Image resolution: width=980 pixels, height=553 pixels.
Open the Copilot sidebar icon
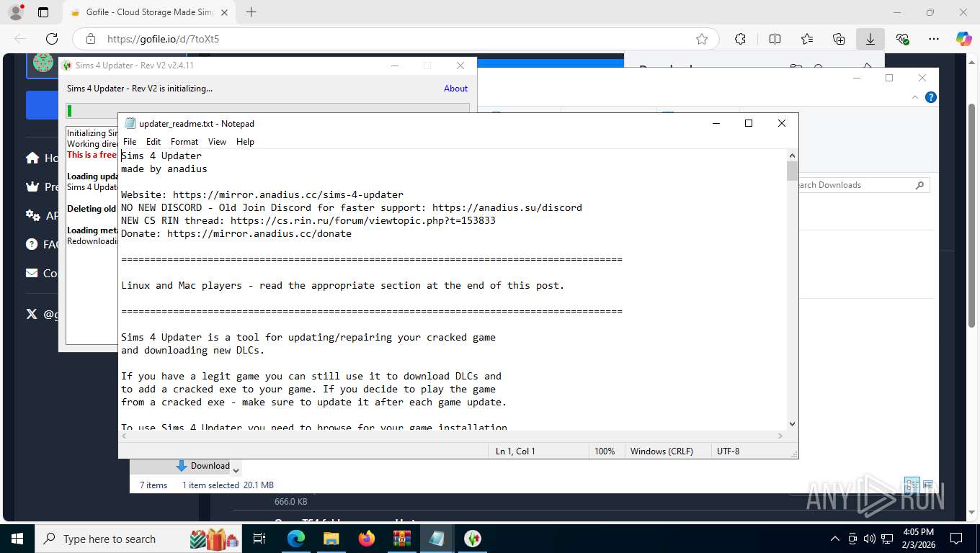click(964, 39)
